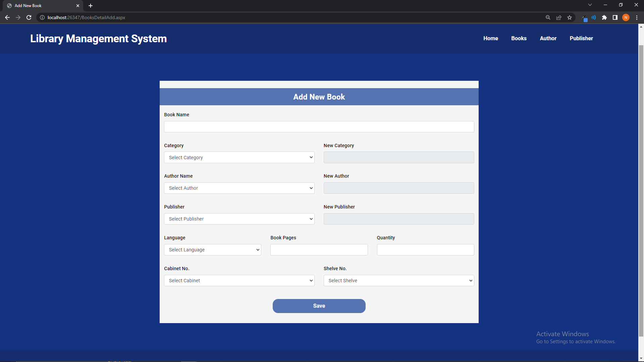Open the browser extensions puzzle icon
Image resolution: width=644 pixels, height=362 pixels.
point(604,17)
